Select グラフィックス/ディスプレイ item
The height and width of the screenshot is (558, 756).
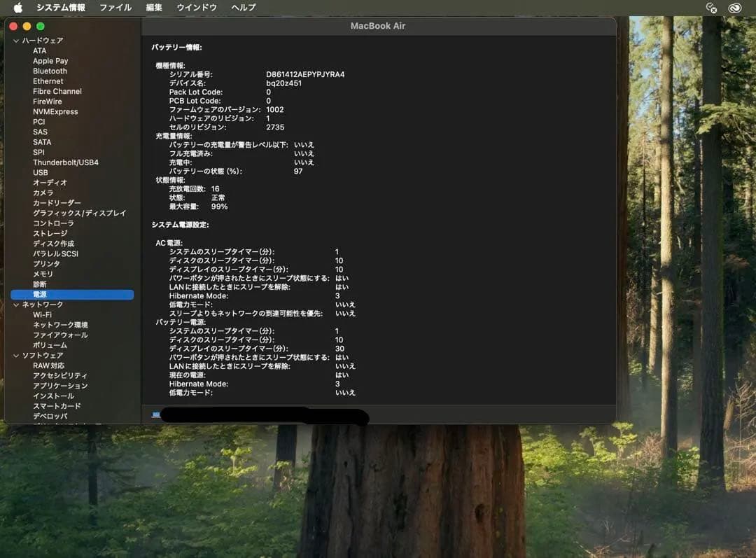coord(79,214)
